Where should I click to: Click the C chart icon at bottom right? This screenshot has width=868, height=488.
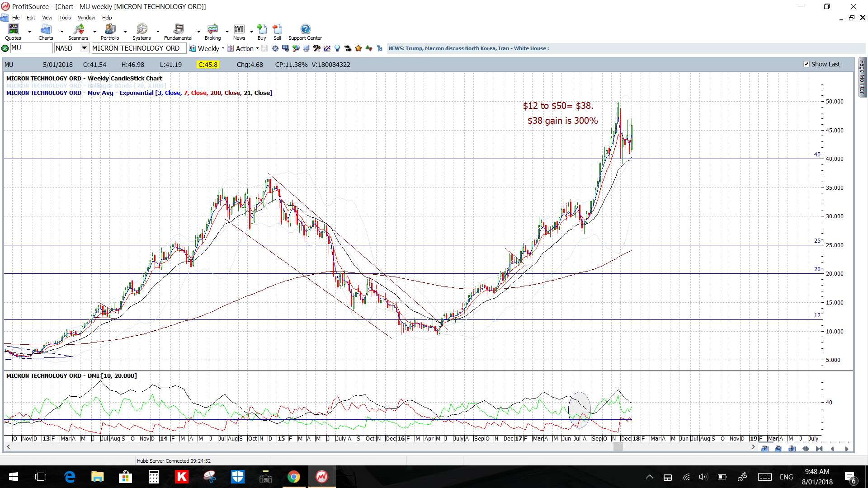(778, 449)
